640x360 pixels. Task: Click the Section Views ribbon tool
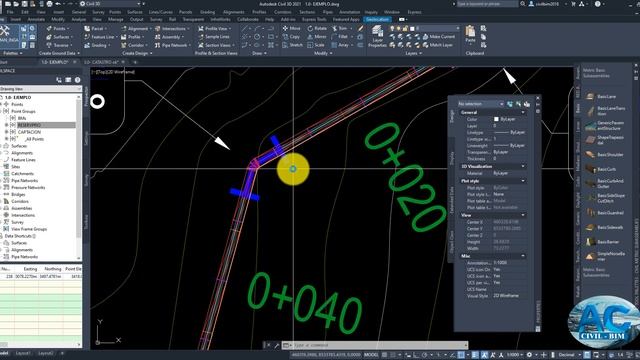click(x=216, y=45)
